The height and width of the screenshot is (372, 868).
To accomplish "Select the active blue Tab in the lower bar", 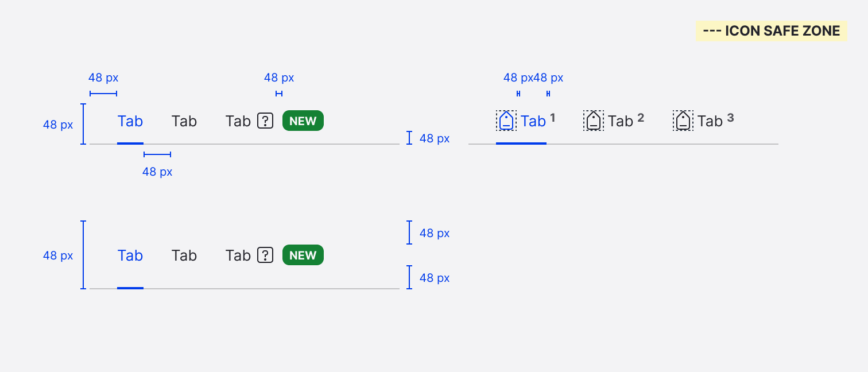I will pos(130,255).
